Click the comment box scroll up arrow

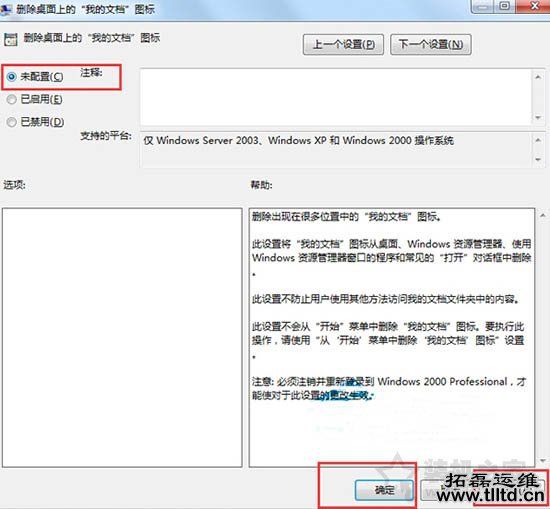[538, 77]
